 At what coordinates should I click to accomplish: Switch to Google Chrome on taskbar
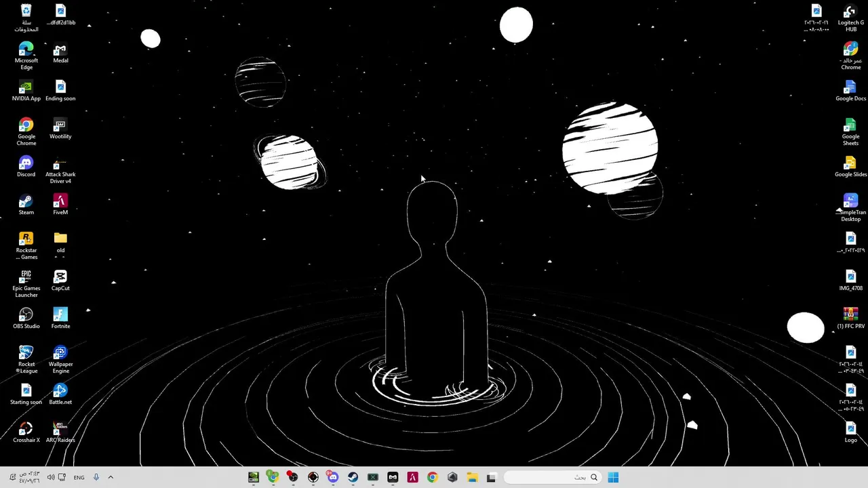pos(432,477)
